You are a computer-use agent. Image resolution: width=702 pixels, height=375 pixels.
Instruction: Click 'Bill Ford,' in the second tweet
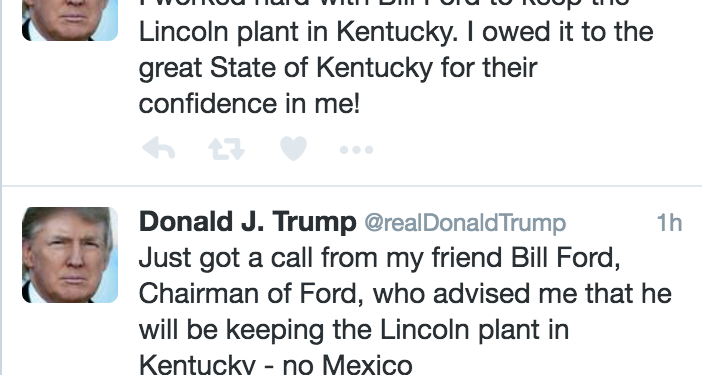(565, 258)
